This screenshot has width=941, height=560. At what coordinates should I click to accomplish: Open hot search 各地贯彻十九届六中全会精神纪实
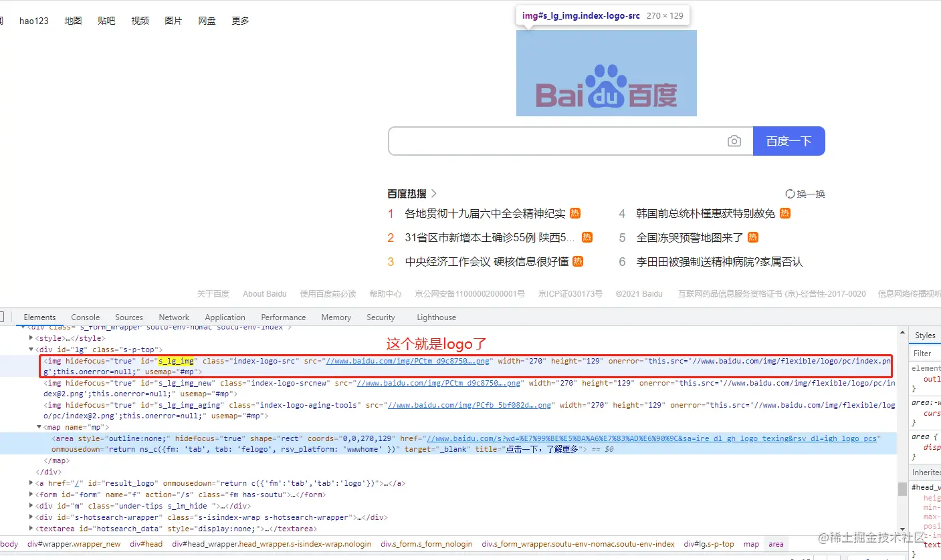(x=485, y=213)
